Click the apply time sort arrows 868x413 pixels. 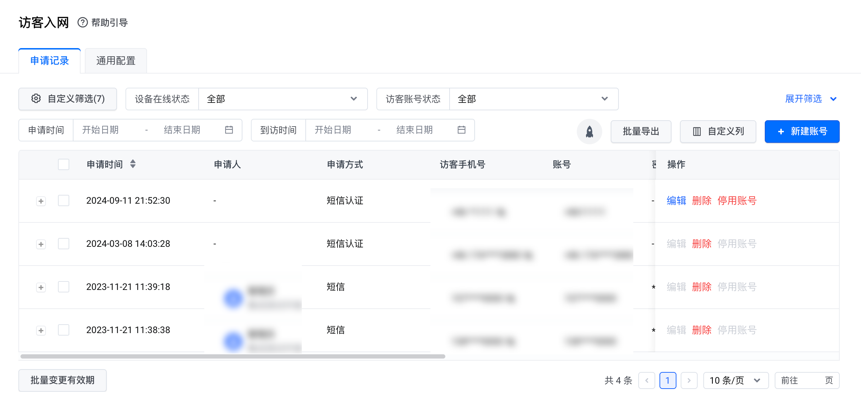133,164
